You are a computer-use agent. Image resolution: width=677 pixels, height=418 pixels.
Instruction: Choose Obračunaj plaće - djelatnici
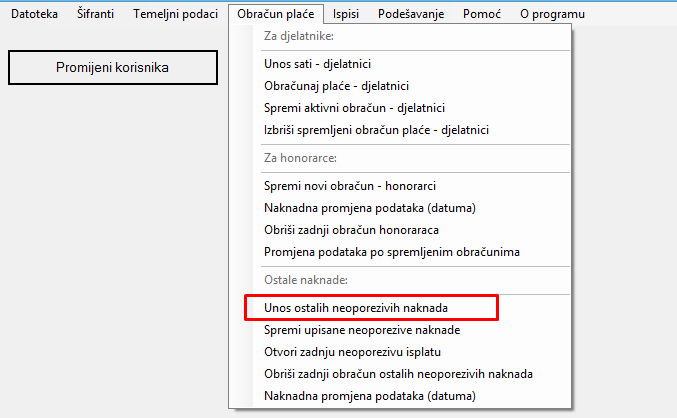[336, 86]
